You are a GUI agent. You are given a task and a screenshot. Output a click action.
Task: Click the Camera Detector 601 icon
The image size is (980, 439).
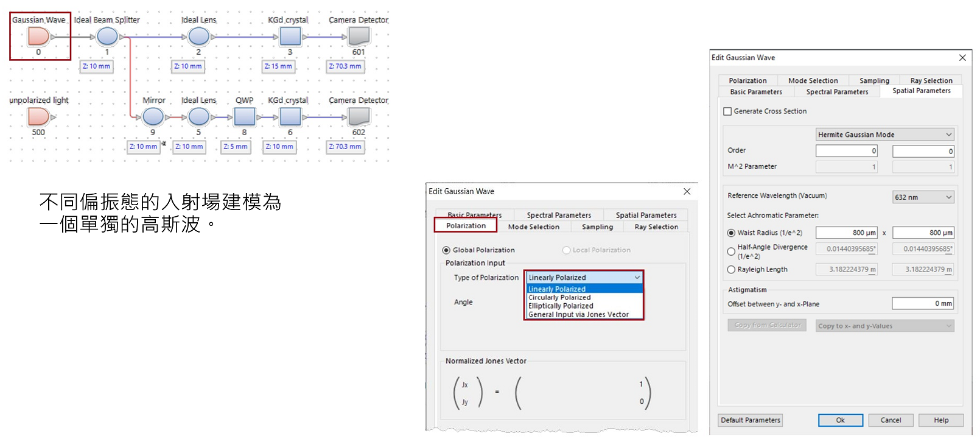point(359,37)
